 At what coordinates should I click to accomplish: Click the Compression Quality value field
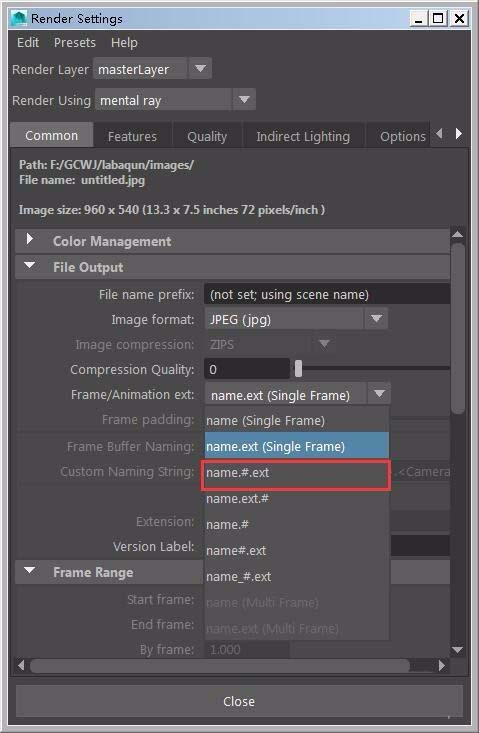pyautogui.click(x=247, y=369)
